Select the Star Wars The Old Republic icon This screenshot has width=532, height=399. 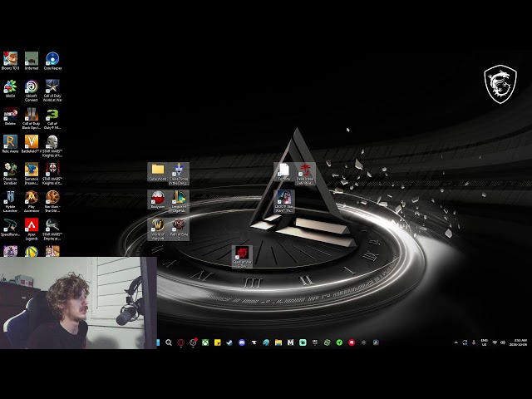tap(52, 201)
